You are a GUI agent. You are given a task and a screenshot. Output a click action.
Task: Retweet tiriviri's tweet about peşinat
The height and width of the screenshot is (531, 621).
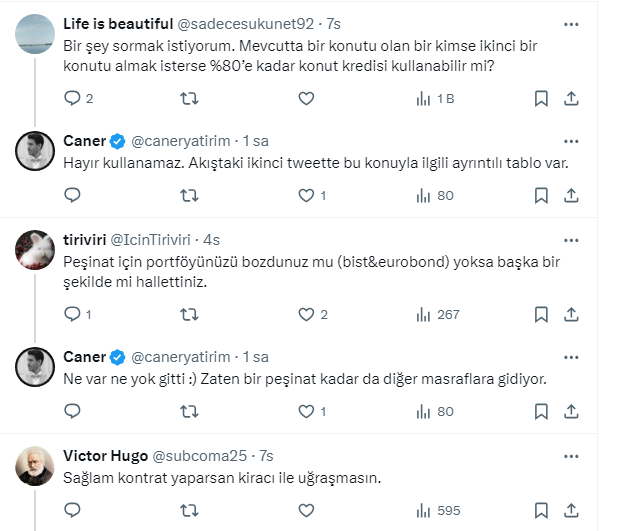(x=187, y=314)
